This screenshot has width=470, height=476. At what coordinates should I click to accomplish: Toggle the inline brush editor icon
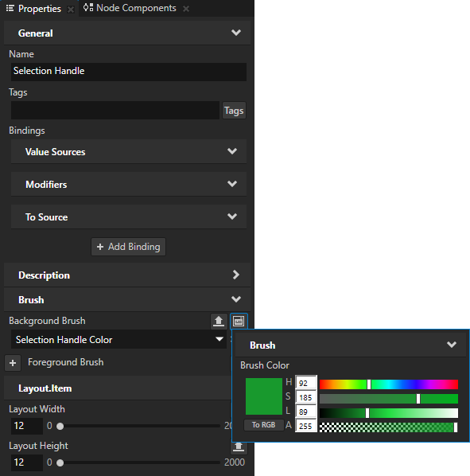(239, 321)
